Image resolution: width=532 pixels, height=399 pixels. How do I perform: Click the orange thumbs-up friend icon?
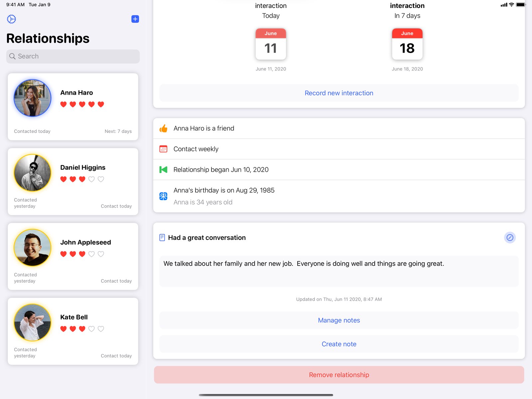point(163,128)
